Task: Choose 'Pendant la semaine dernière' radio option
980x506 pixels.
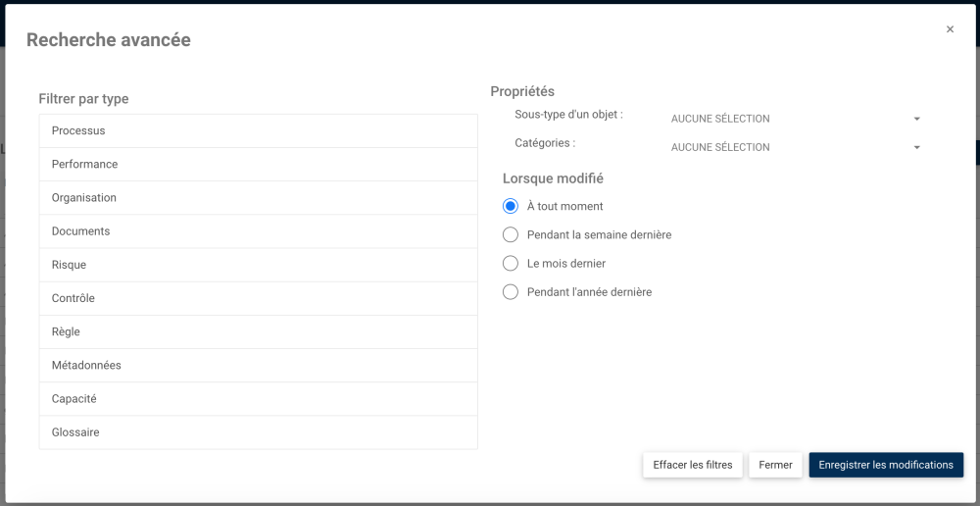Action: pos(511,235)
